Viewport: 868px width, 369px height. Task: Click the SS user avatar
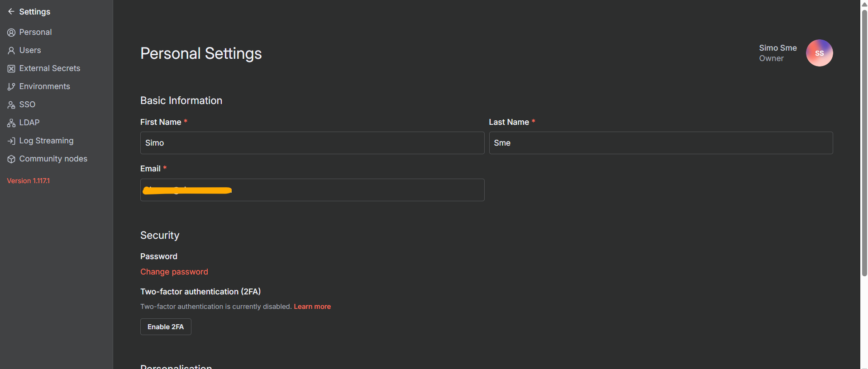tap(819, 53)
